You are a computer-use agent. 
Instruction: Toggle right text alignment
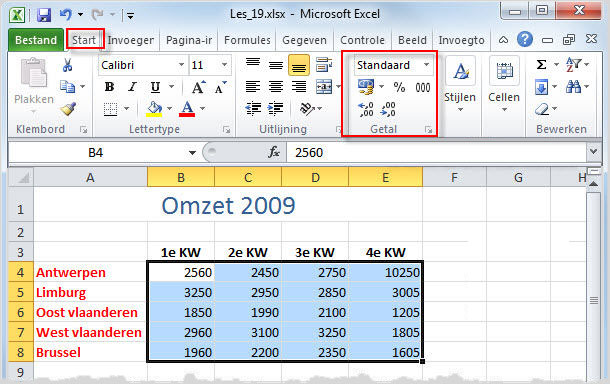(299, 86)
